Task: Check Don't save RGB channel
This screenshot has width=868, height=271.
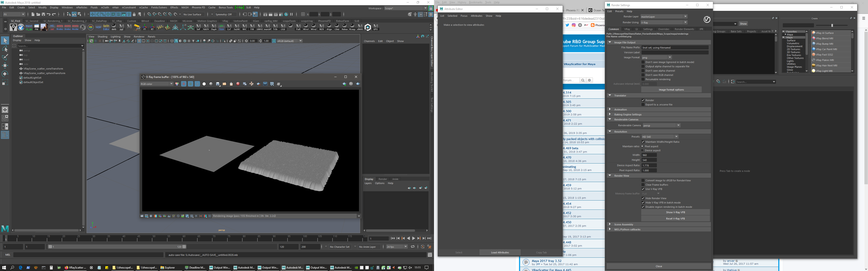Action: click(643, 75)
